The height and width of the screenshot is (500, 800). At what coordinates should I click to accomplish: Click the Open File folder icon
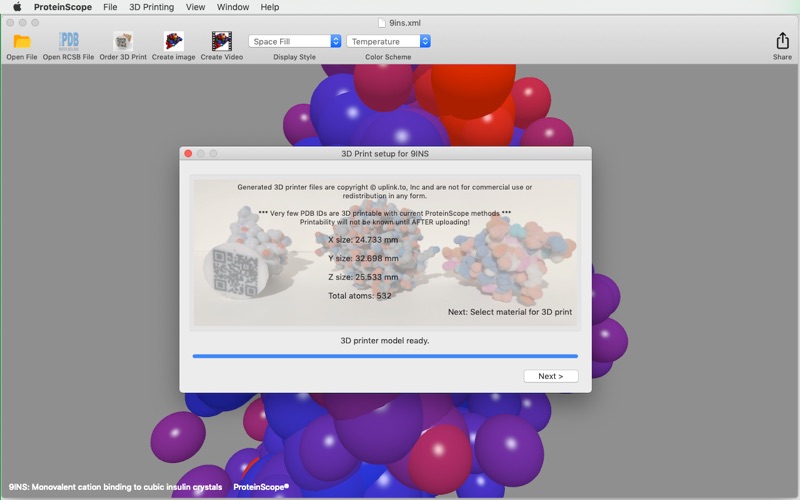(x=22, y=41)
